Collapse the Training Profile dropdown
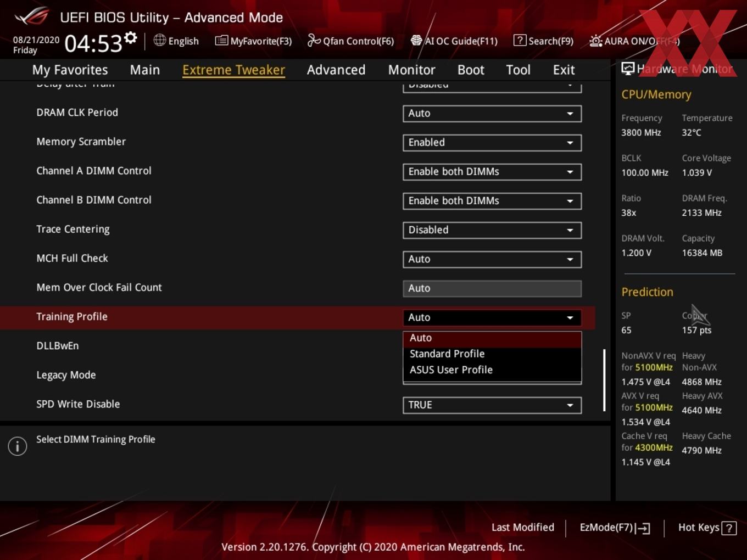 click(x=492, y=317)
